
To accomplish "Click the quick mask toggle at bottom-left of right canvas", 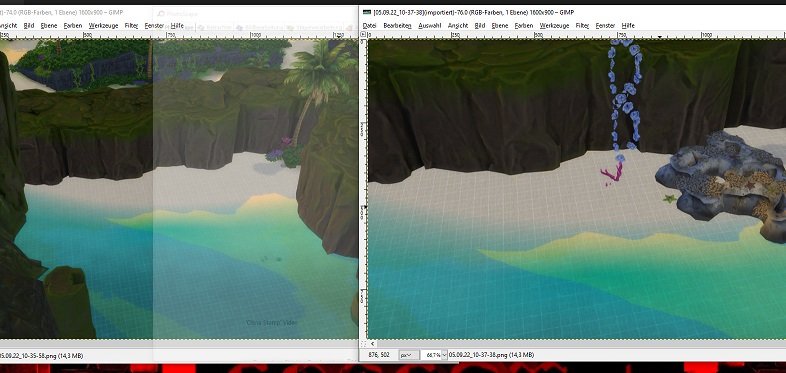I will 363,344.
